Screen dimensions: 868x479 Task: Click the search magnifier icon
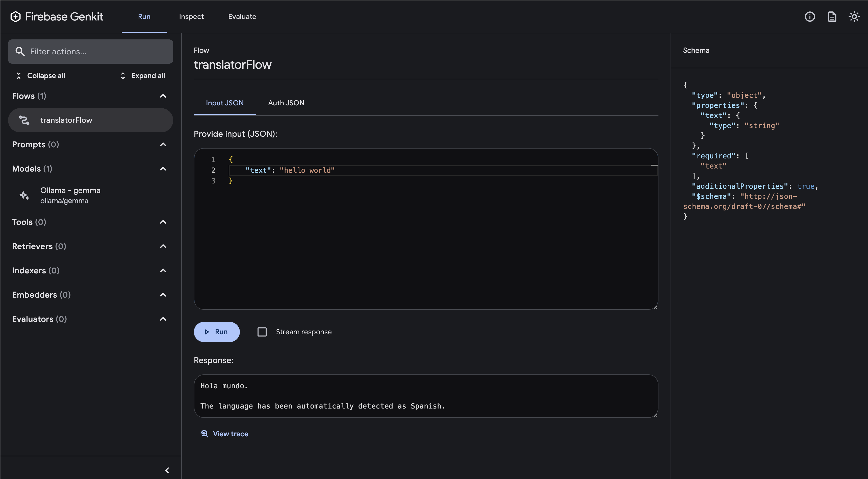coord(20,52)
